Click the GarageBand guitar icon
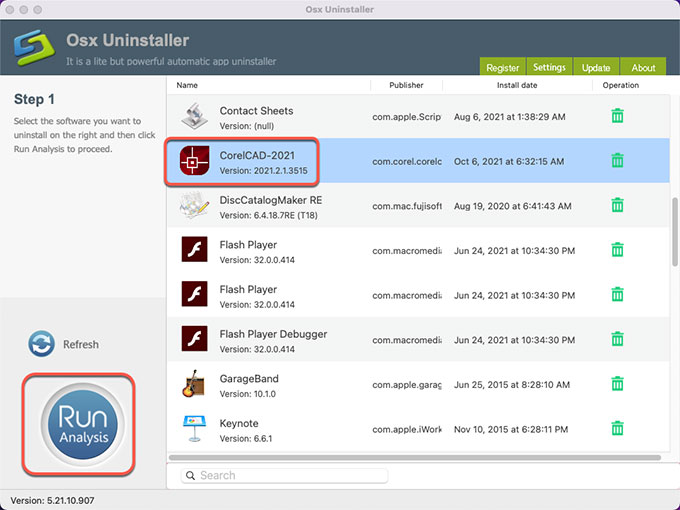680x510 pixels. tap(193, 385)
